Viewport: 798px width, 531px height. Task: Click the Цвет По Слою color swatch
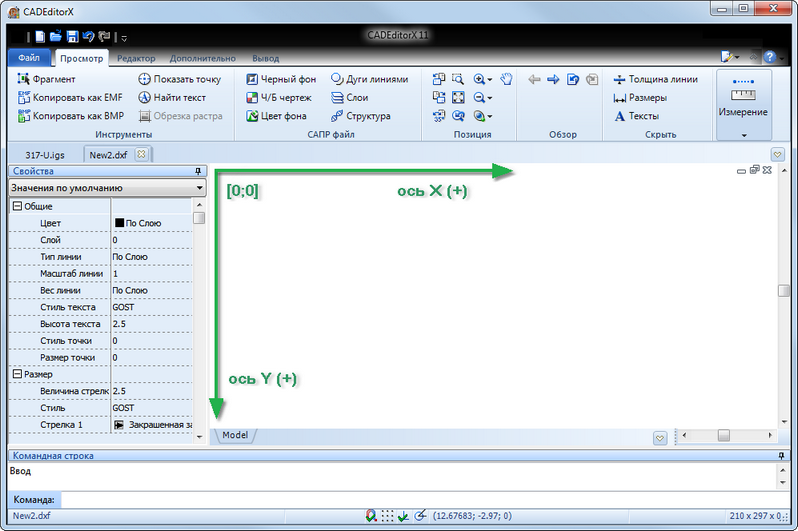[x=120, y=223]
